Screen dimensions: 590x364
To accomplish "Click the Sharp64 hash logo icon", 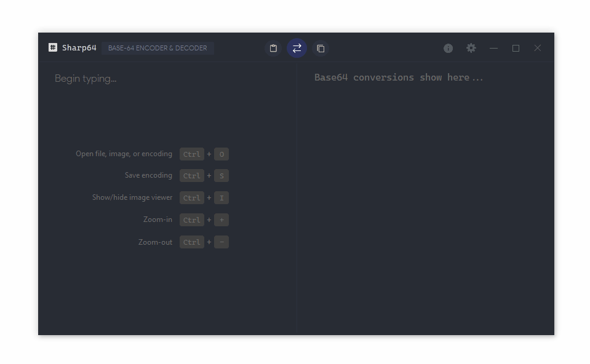I will pos(53,47).
